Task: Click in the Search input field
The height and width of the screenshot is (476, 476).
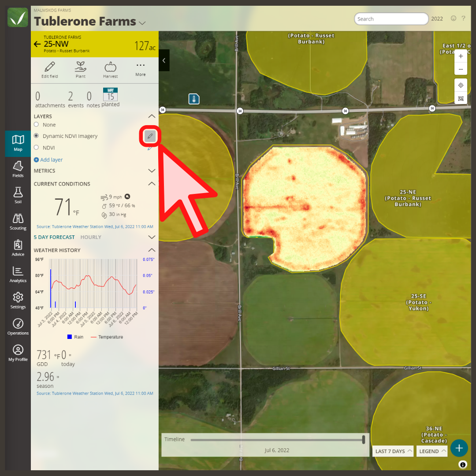Action: point(391,19)
